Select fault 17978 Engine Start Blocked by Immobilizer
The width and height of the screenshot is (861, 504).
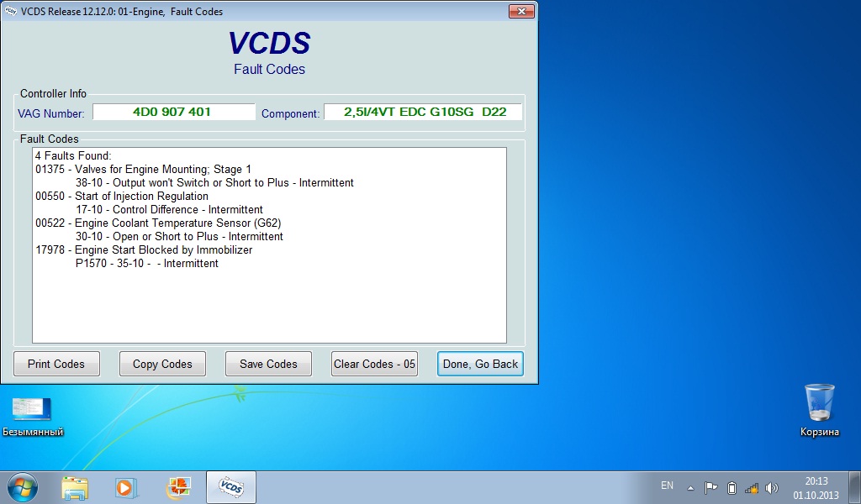click(x=144, y=249)
